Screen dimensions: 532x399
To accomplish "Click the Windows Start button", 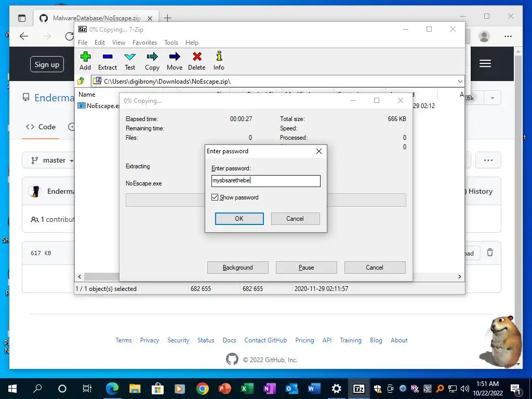I will click(12, 389).
